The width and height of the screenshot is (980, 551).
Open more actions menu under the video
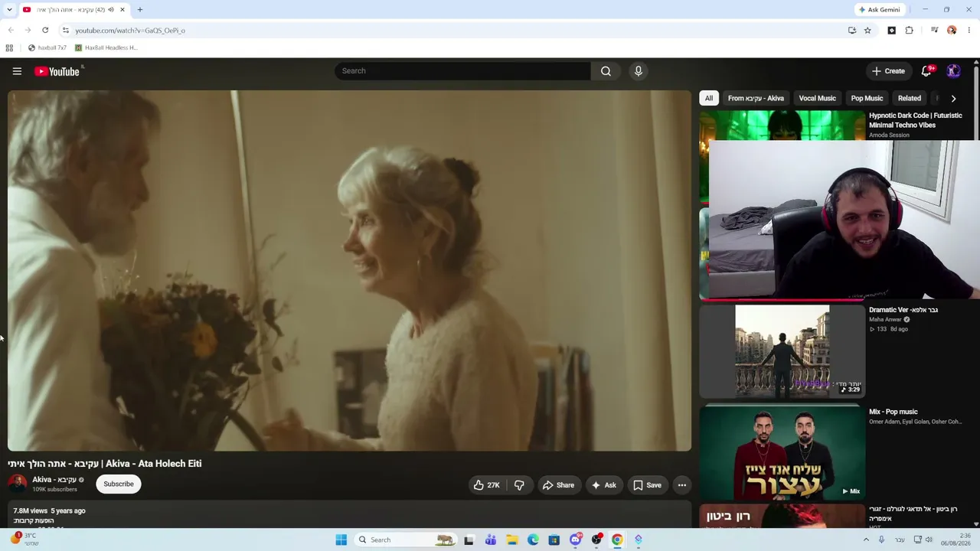(x=681, y=485)
